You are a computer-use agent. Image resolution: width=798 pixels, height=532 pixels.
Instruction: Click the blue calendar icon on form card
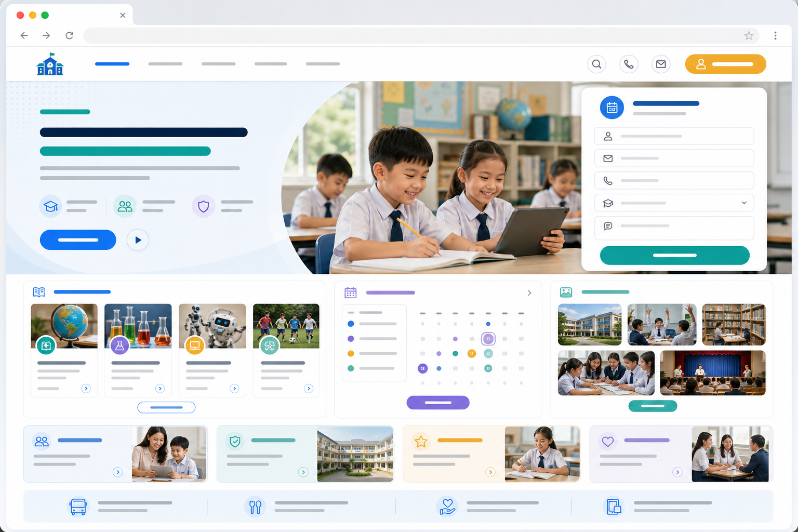pos(612,108)
